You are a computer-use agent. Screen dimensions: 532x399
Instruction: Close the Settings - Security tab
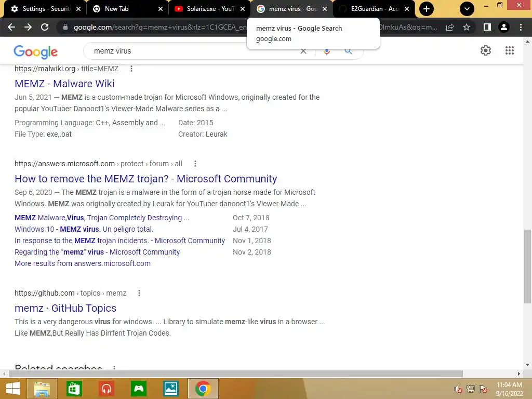78,9
